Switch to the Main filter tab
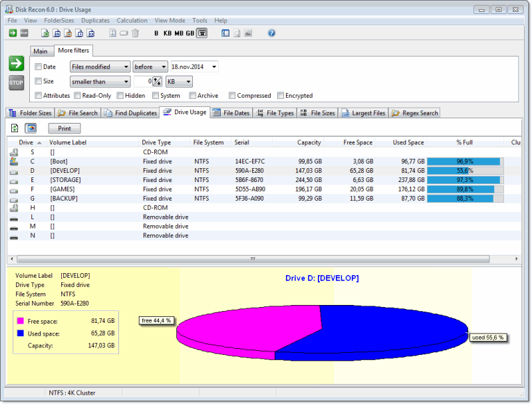The height and width of the screenshot is (404, 532). (41, 51)
